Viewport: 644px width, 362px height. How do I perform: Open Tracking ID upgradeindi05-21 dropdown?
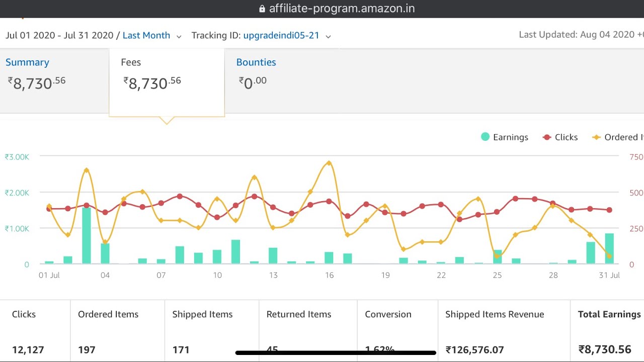pyautogui.click(x=281, y=36)
